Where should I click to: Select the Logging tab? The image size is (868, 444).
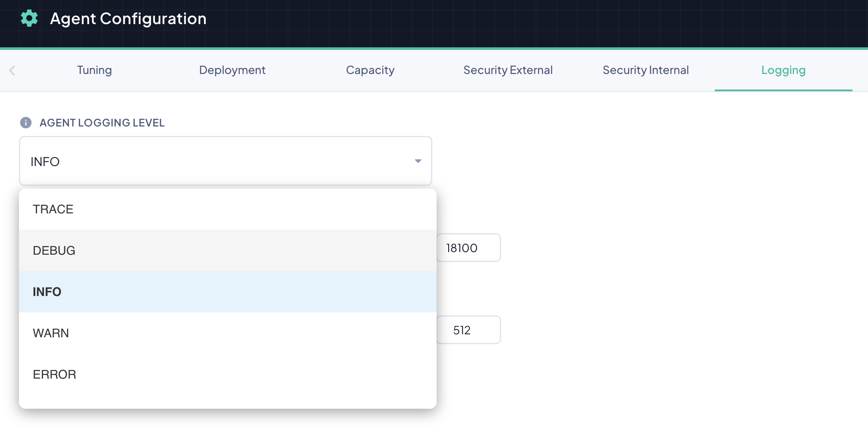tap(784, 70)
